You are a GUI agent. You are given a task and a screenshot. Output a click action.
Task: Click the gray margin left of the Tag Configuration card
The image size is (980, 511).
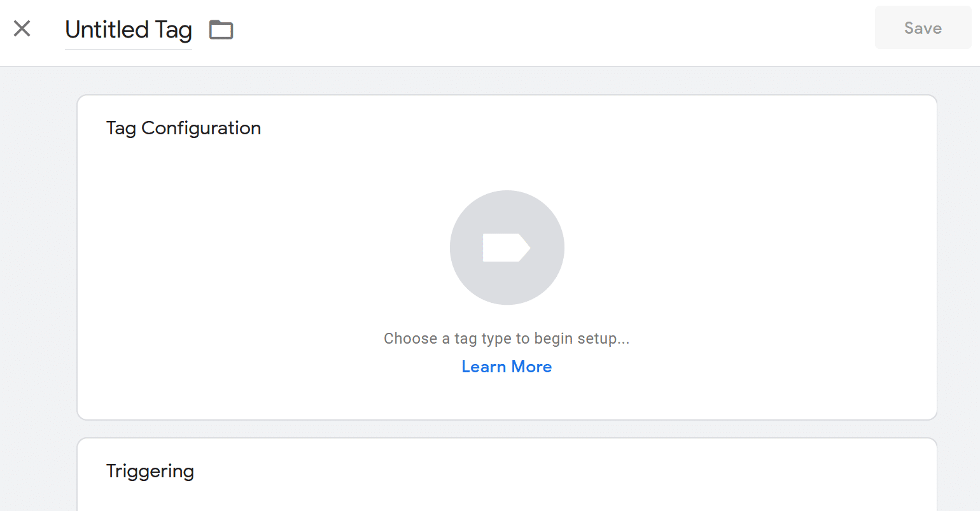38,255
